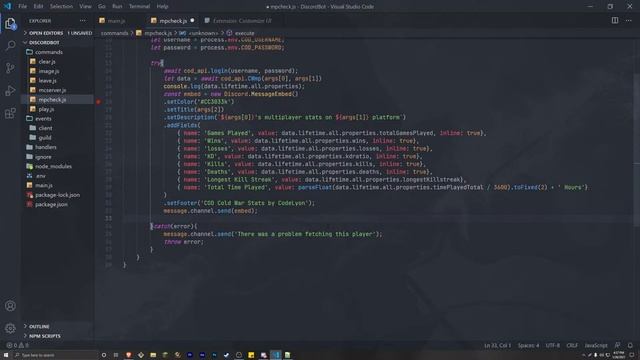The image size is (640, 360).
Task: Open the Terminal menu
Action: pos(140,7)
